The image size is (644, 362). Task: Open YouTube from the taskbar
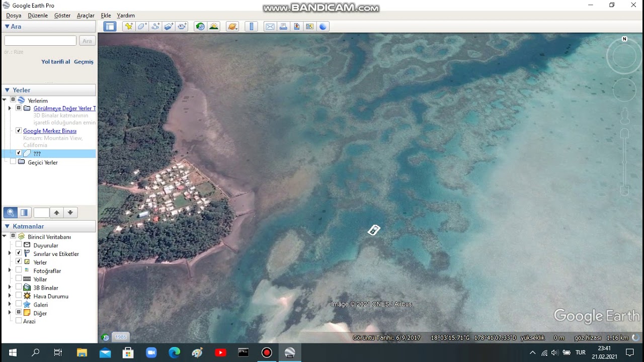point(220,352)
